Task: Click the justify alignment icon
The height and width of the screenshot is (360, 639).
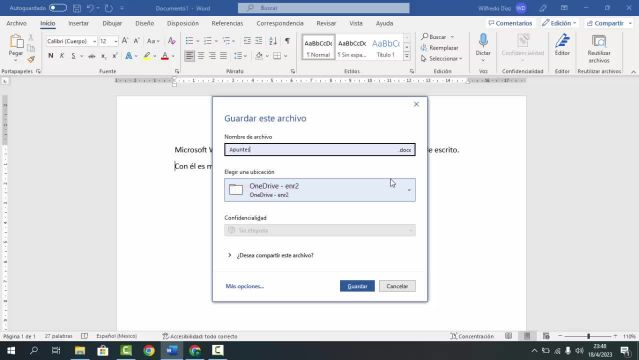Action: pos(223,56)
